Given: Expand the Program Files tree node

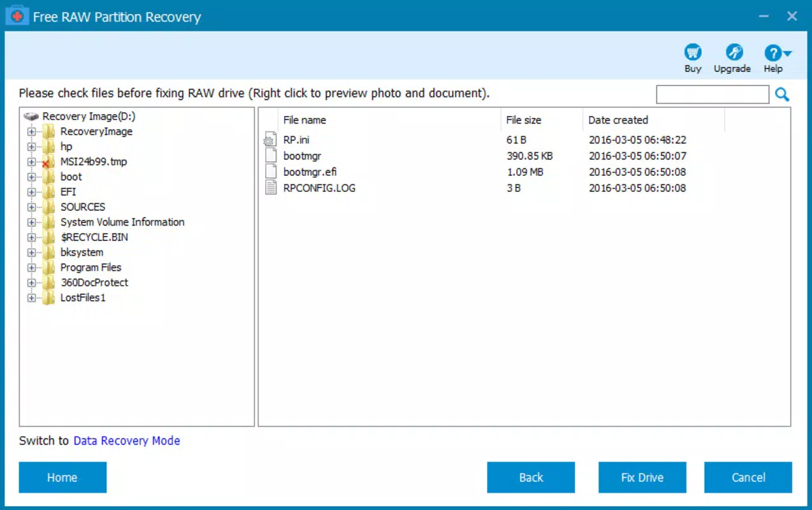Looking at the screenshot, I should 31,268.
